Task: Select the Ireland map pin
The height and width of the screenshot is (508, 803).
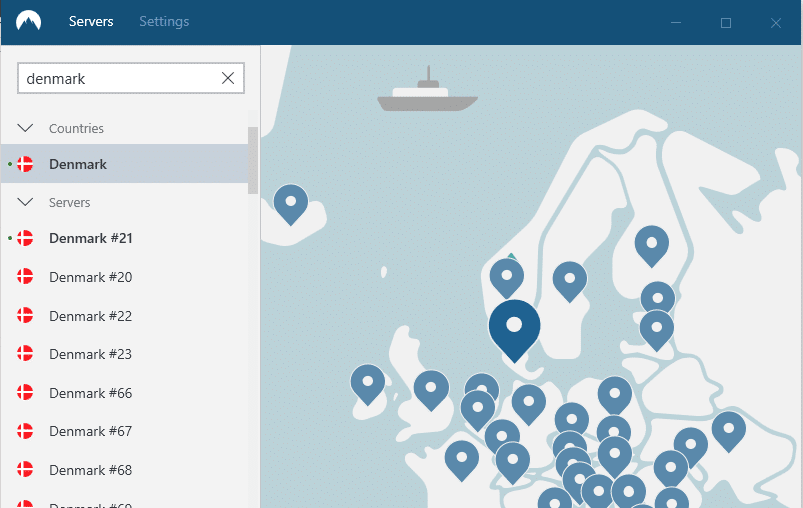Action: point(368,385)
